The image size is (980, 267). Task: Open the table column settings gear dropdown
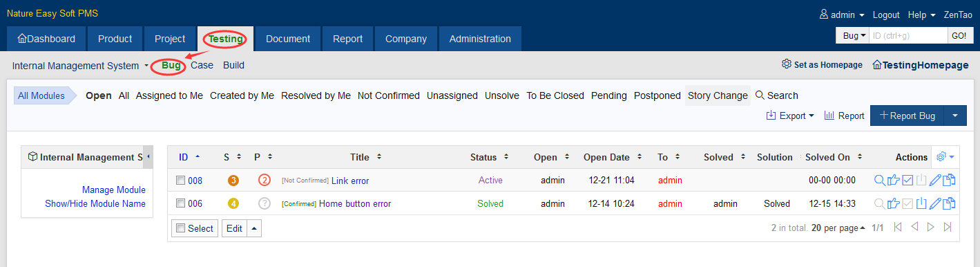pos(945,157)
